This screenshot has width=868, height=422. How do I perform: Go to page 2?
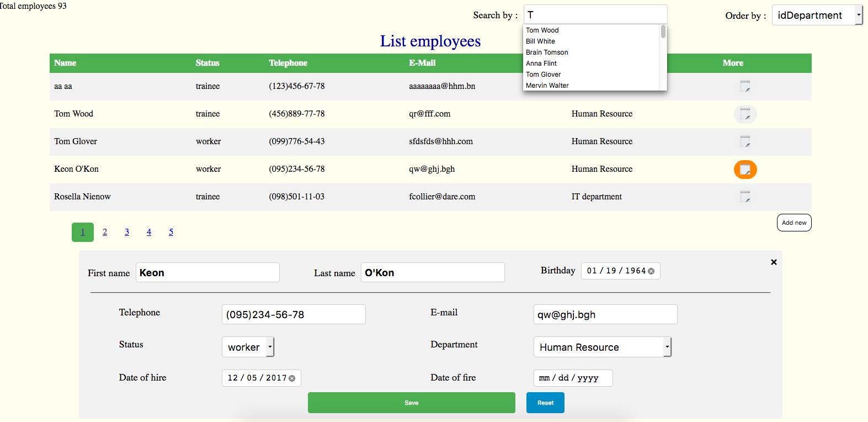click(105, 232)
